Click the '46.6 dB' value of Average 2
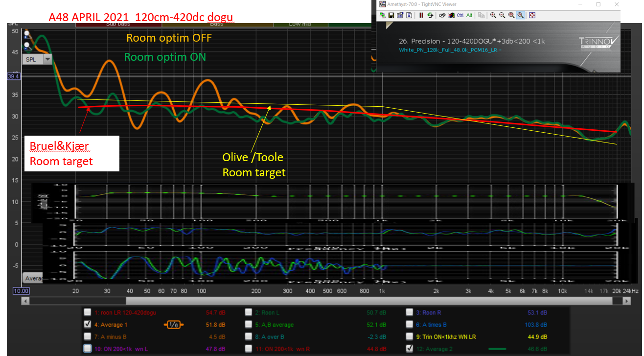644x356 pixels. tap(538, 349)
